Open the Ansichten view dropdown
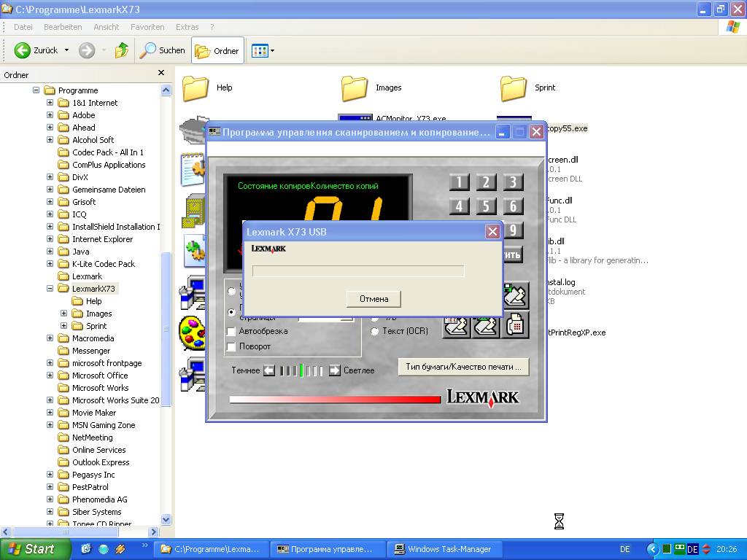The width and height of the screenshot is (747, 560). (263, 50)
